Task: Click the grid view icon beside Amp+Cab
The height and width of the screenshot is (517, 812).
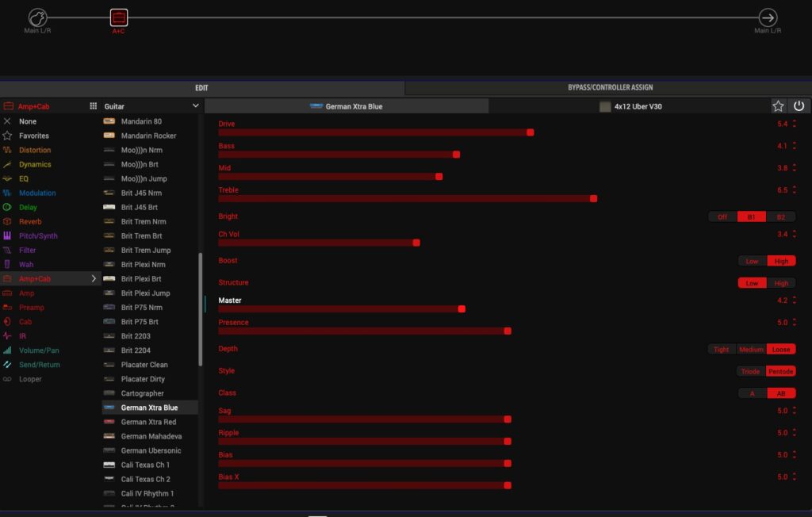Action: click(x=93, y=106)
